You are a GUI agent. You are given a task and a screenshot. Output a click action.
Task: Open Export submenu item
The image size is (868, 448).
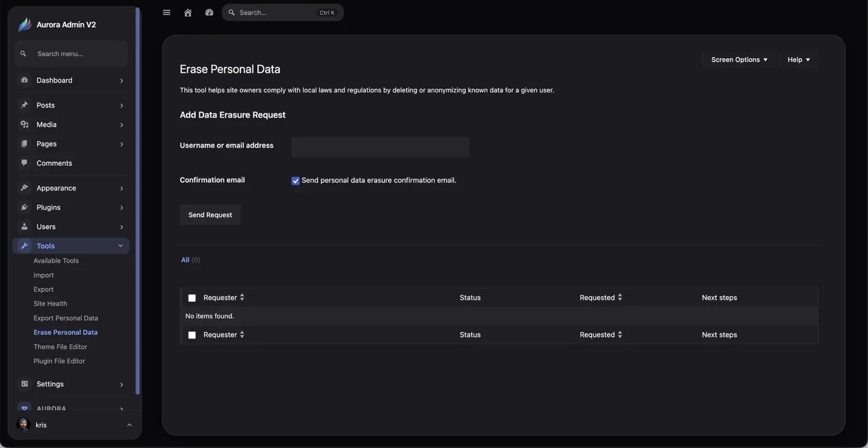[x=43, y=289]
